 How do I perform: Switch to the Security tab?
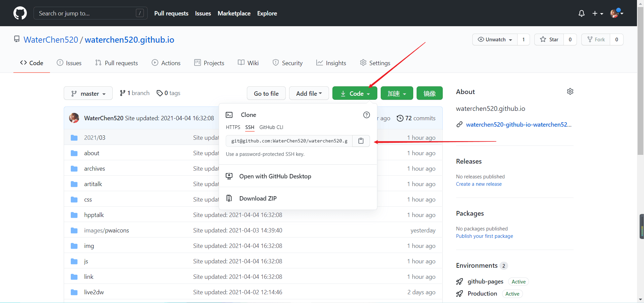coord(287,63)
